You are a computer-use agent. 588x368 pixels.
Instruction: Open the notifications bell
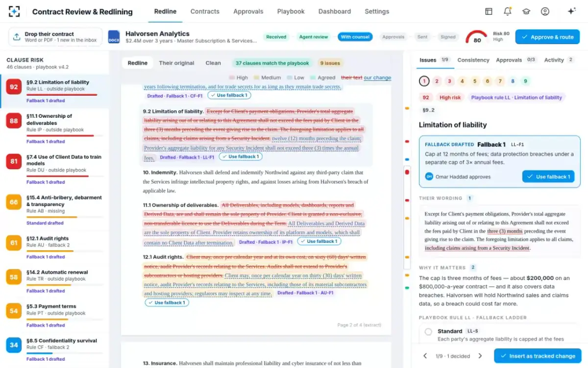508,11
